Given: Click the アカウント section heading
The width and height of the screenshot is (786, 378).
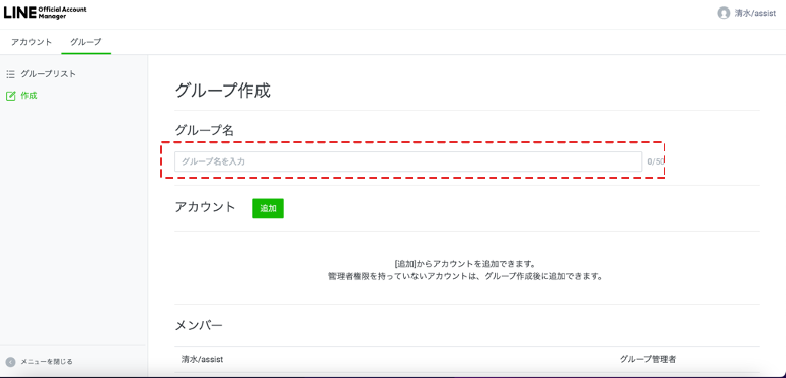Looking at the screenshot, I should 205,207.
